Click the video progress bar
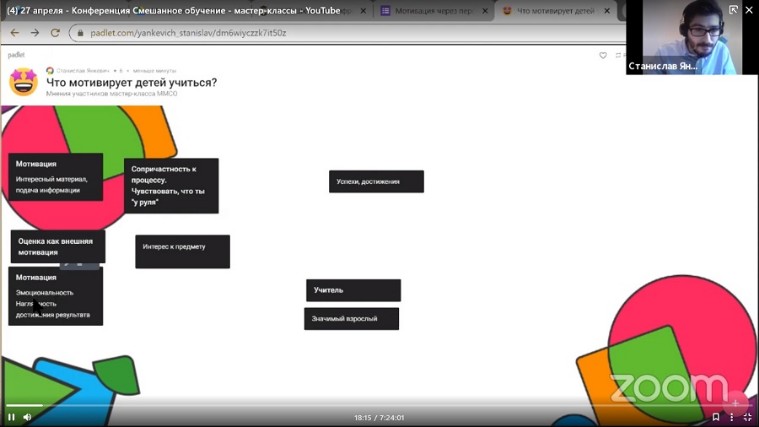 380,405
